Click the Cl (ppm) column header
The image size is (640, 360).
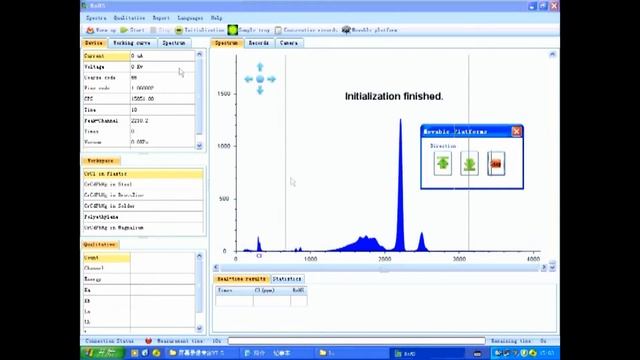(272, 291)
